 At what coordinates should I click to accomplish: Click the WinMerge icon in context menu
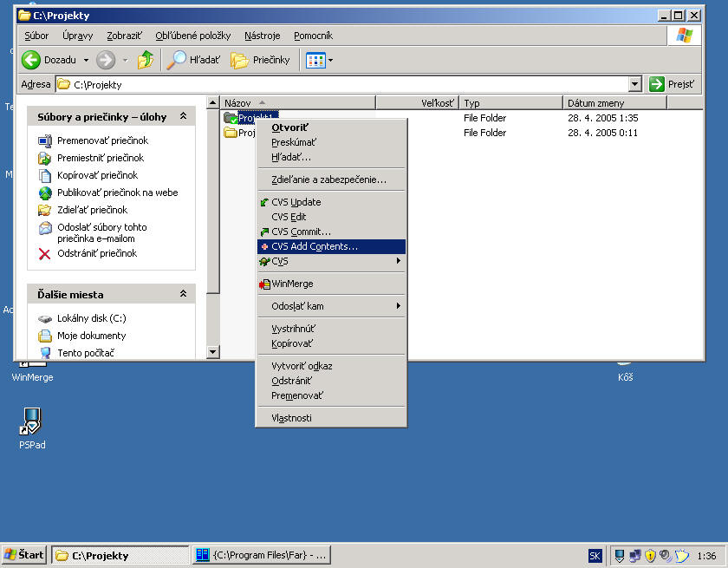(x=264, y=284)
